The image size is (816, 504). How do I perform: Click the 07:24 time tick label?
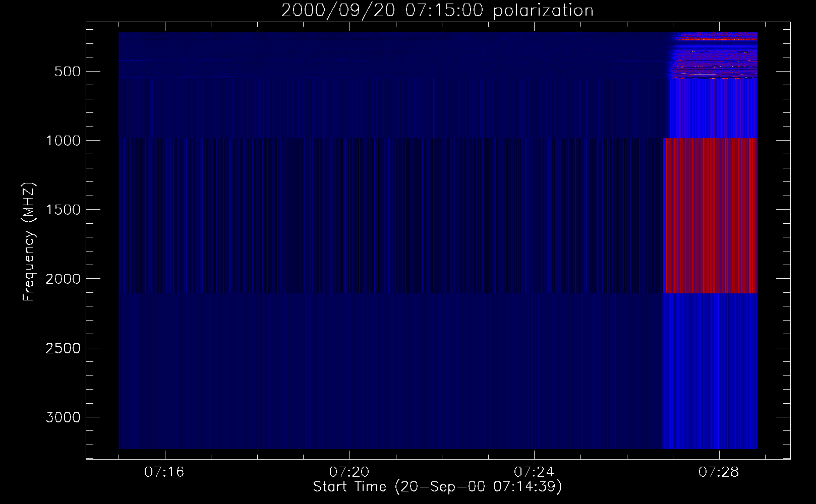coord(534,472)
